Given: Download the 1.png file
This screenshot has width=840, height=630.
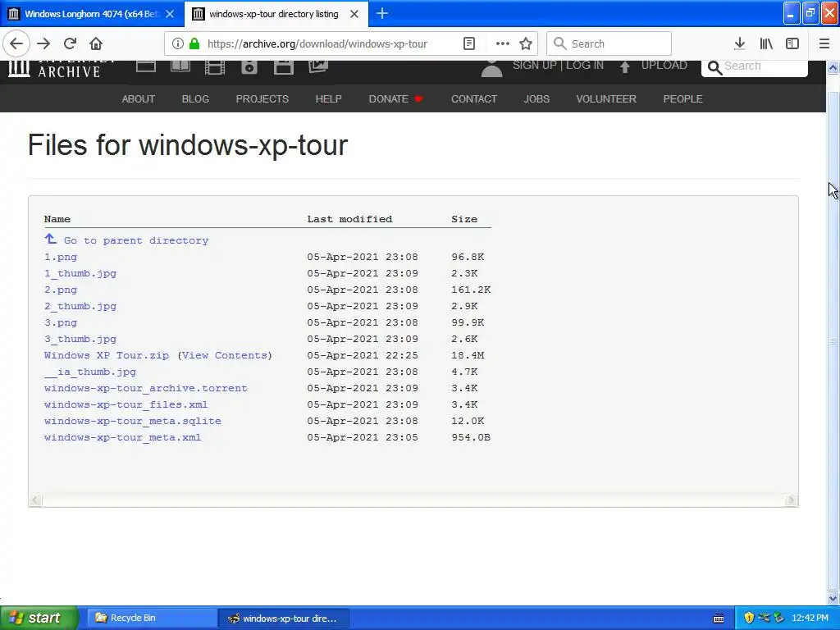Looking at the screenshot, I should (x=61, y=257).
